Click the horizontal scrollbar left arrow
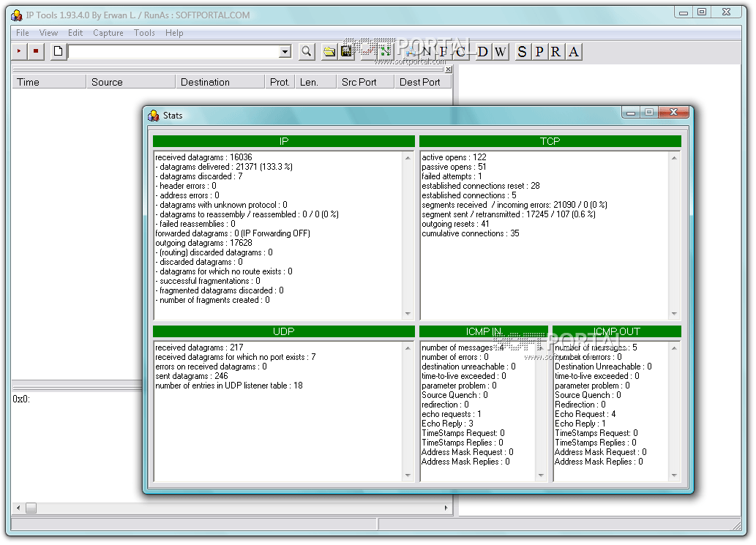The height and width of the screenshot is (545, 756). tap(18, 508)
